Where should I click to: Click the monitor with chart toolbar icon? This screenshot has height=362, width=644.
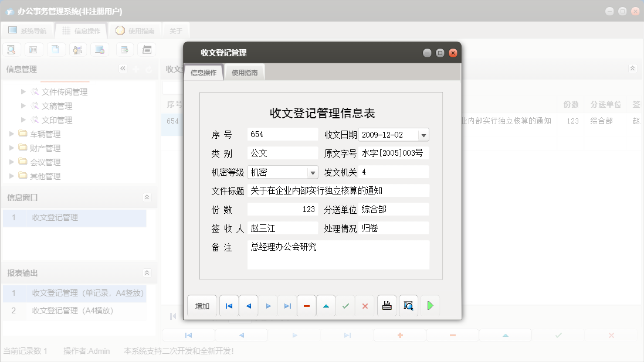pos(100,49)
